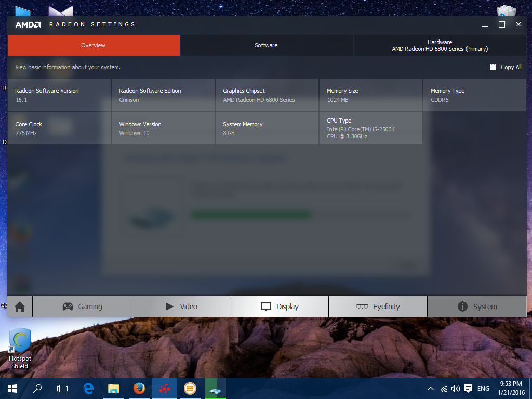
Task: Go to the Radeon Settings home icon
Action: click(20, 307)
